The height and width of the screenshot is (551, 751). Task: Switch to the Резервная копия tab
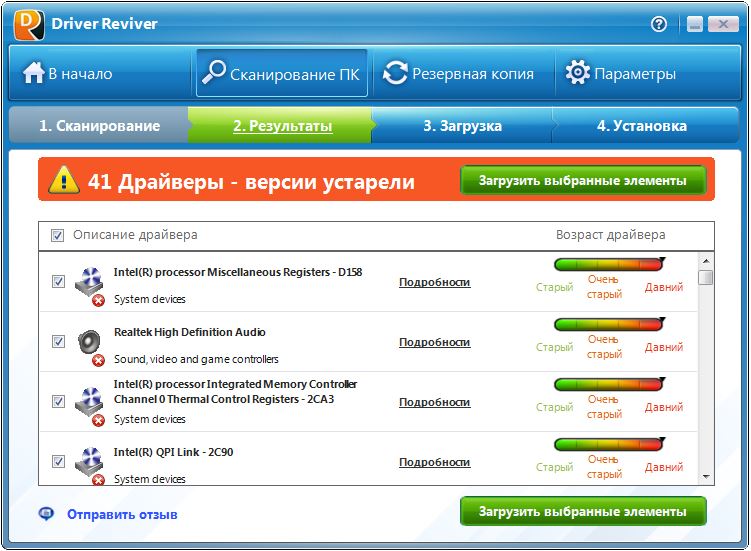[x=460, y=74]
